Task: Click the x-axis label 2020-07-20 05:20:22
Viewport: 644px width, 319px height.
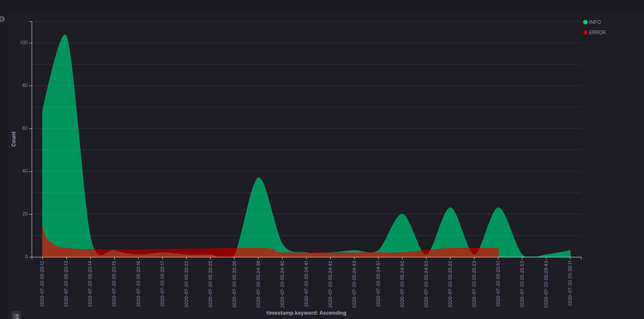Action: coord(186,283)
